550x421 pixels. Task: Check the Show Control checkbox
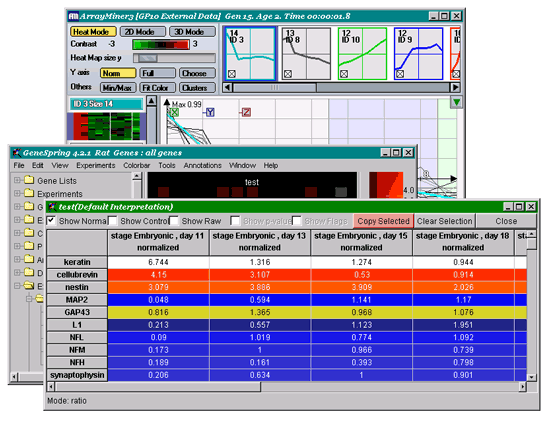(x=113, y=221)
